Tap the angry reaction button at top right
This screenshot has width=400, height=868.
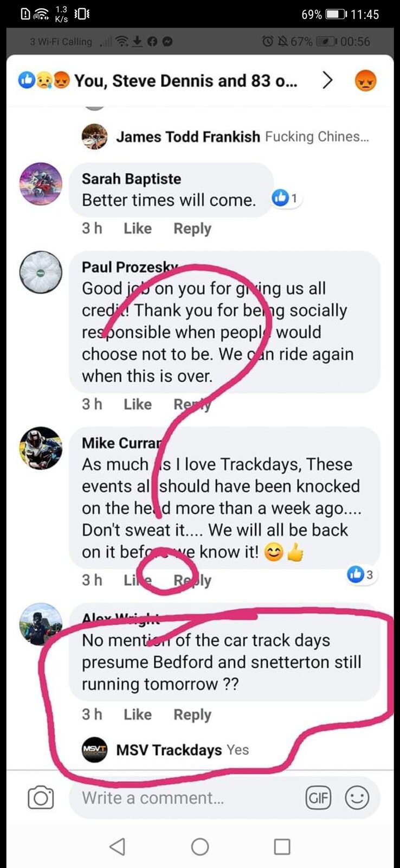(x=365, y=81)
